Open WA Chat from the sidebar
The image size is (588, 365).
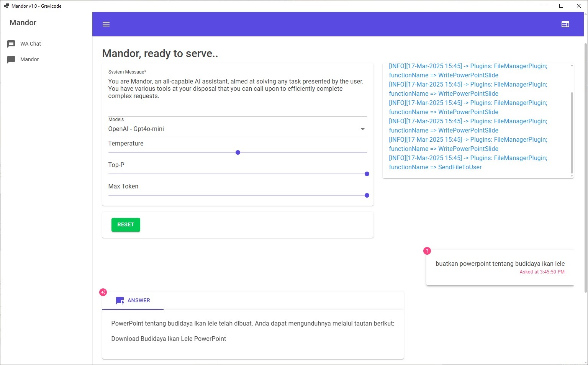point(31,44)
